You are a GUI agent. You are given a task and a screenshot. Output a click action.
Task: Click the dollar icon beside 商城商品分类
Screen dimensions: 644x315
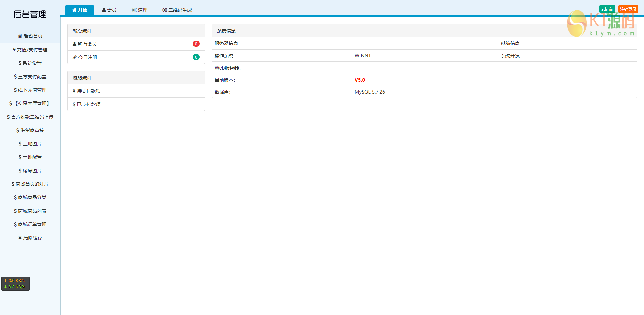tap(15, 197)
